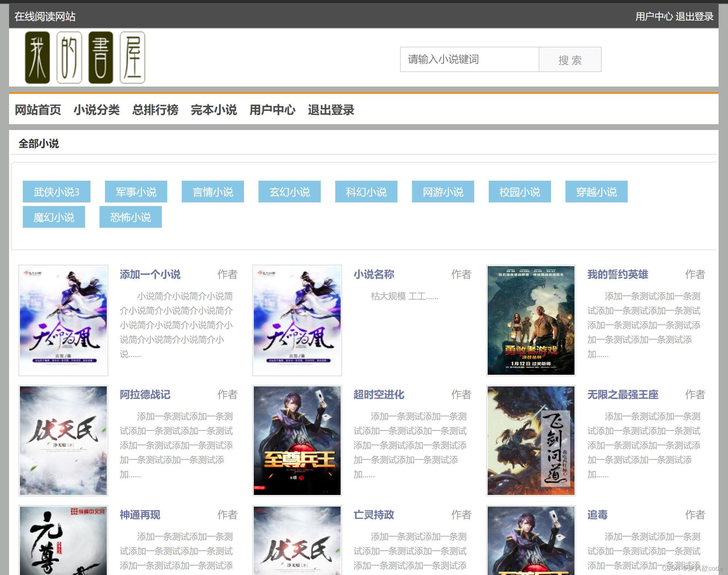The width and height of the screenshot is (728, 575).
Task: Select the 玄幻小说 category
Action: coord(289,192)
